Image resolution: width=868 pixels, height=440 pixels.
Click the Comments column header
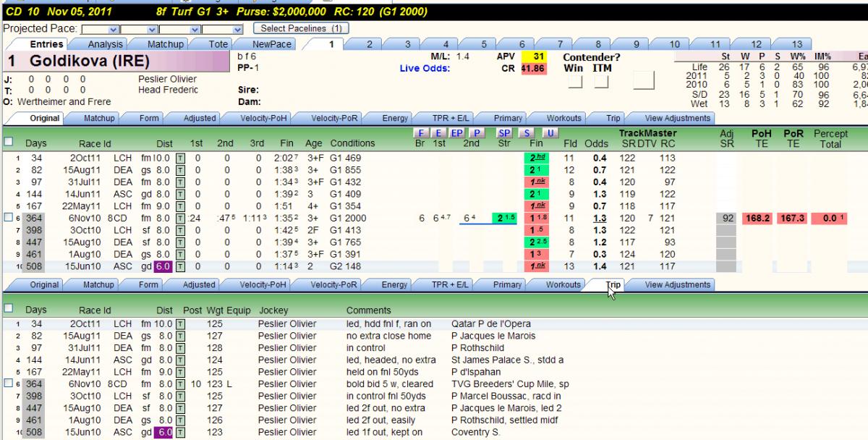(369, 310)
